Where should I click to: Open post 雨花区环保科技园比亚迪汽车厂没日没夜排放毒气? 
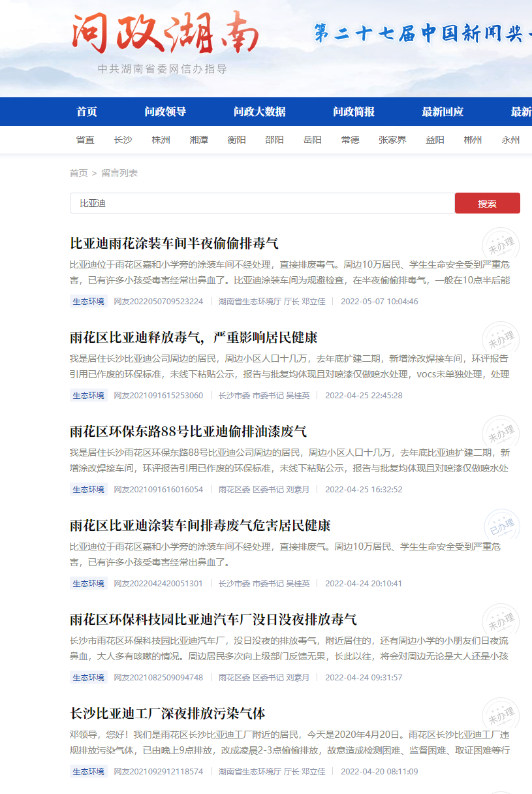(x=213, y=620)
